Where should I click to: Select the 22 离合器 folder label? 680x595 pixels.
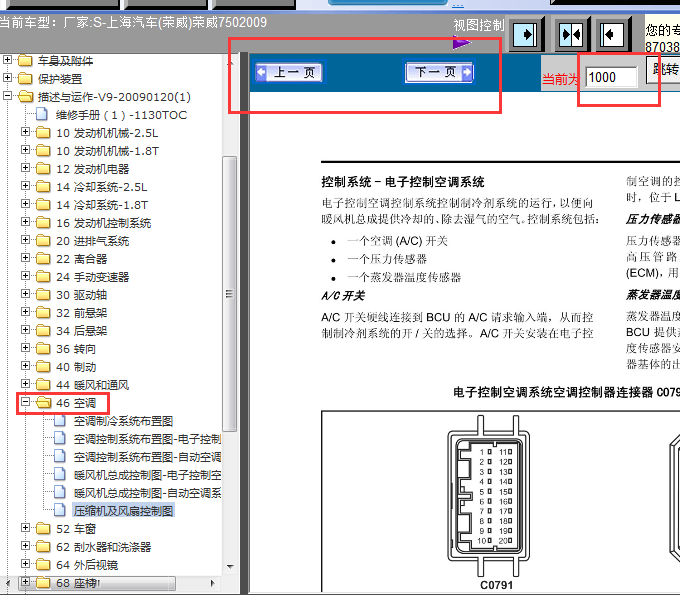coord(82,259)
